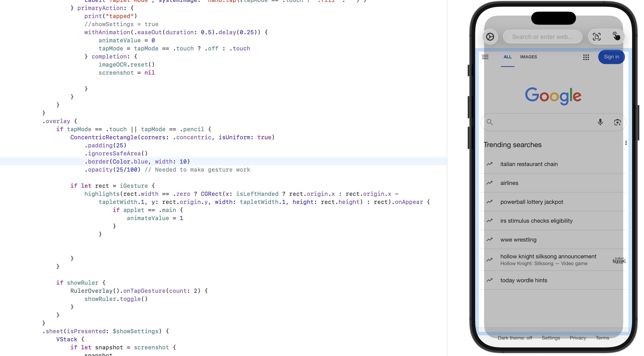
Task: Click the animateValue = 1 line
Action: [155, 218]
